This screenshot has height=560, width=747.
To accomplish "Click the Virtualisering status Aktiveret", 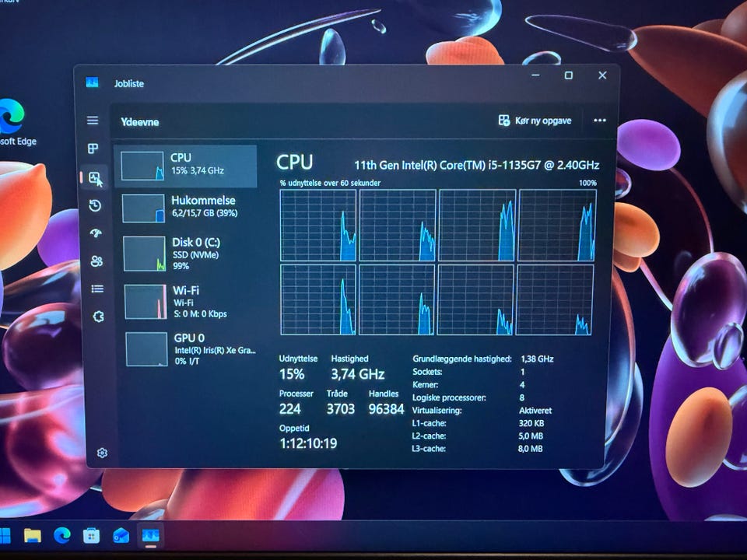I will click(x=535, y=411).
